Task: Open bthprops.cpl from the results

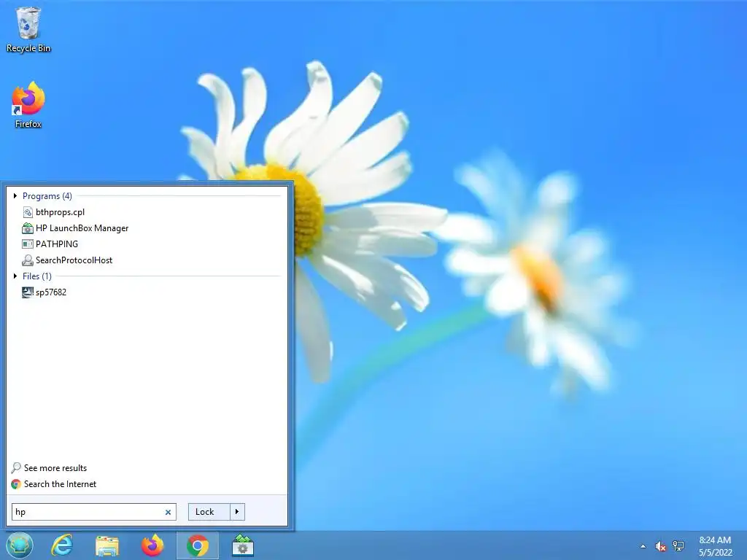Action: [x=60, y=212]
